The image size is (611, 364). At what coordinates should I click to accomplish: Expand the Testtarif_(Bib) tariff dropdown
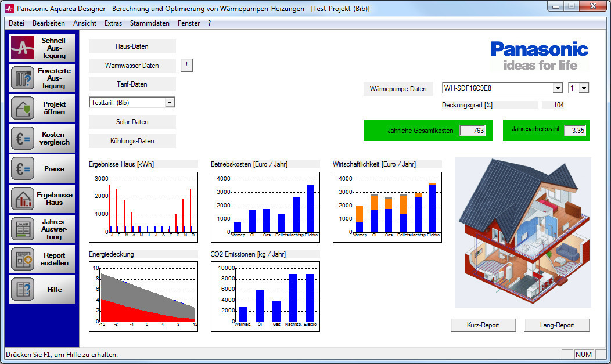[170, 103]
